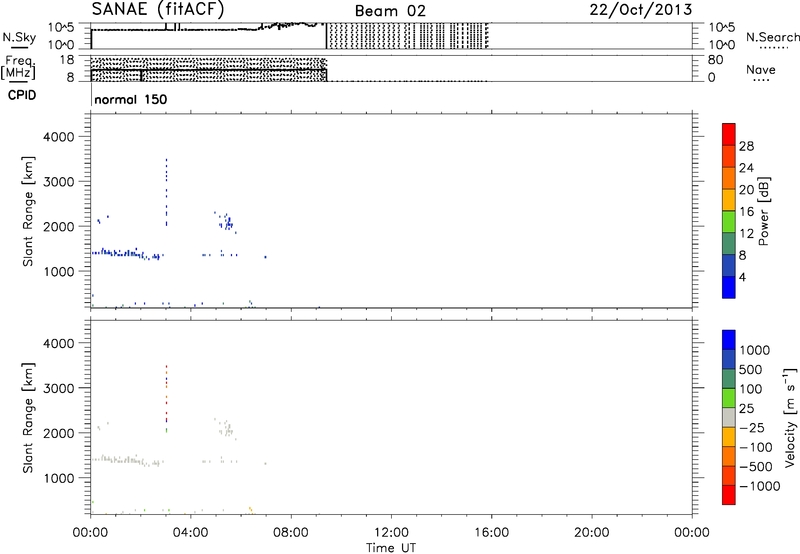Pick the teal Velocity segment between 100 and 500
Image resolution: width=800 pixels, height=554 pixels.
pos(729,379)
